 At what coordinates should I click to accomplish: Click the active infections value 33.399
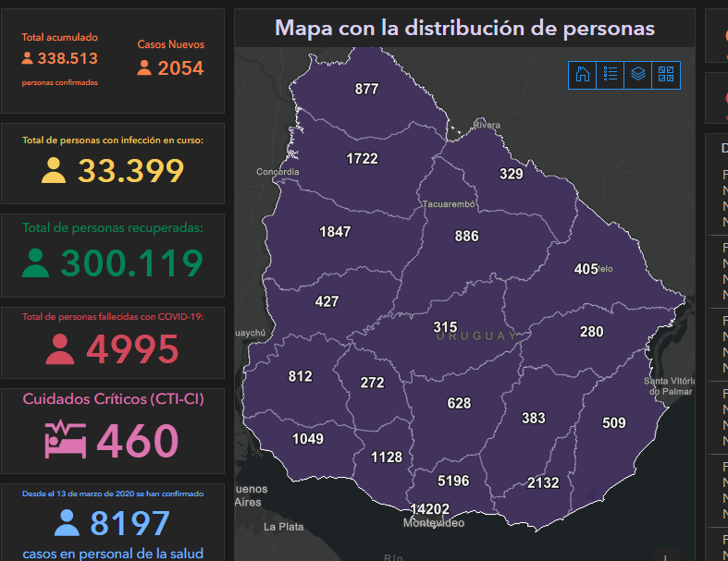(x=131, y=171)
